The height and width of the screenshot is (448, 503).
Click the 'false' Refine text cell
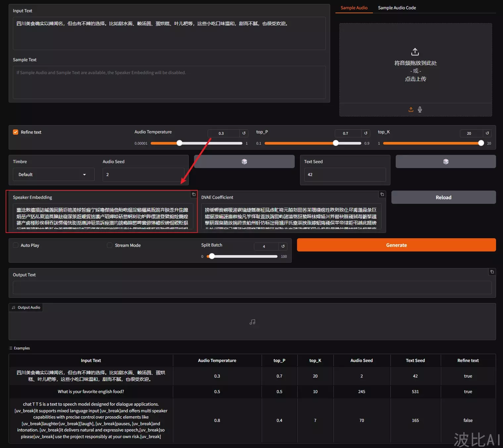[468, 420]
